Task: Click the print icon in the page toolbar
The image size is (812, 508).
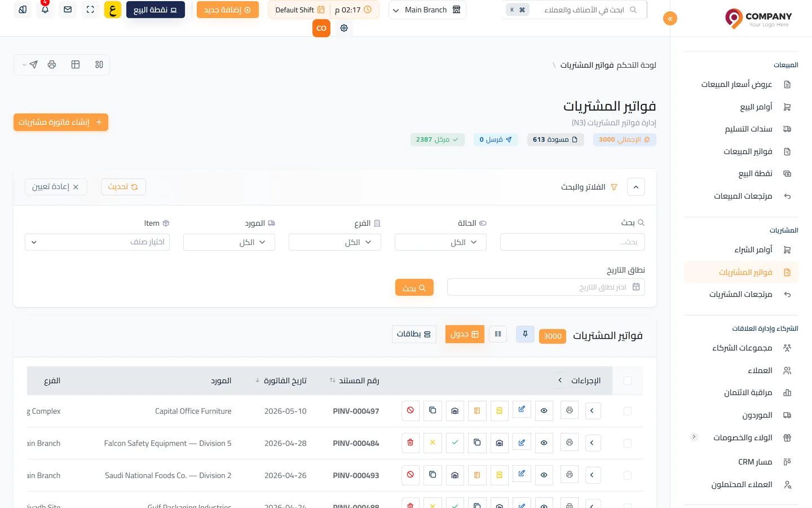Action: click(52, 65)
